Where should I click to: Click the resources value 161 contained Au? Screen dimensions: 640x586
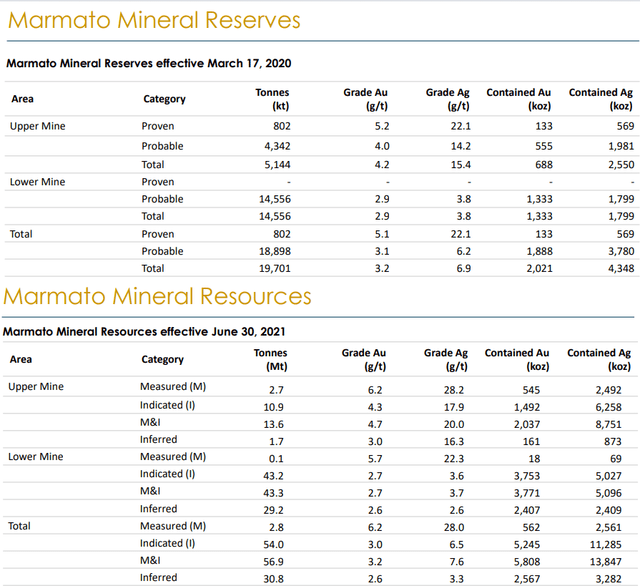[x=531, y=442]
